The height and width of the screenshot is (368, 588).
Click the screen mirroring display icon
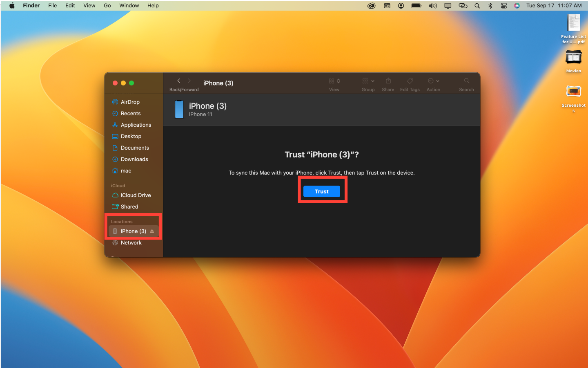[448, 6]
